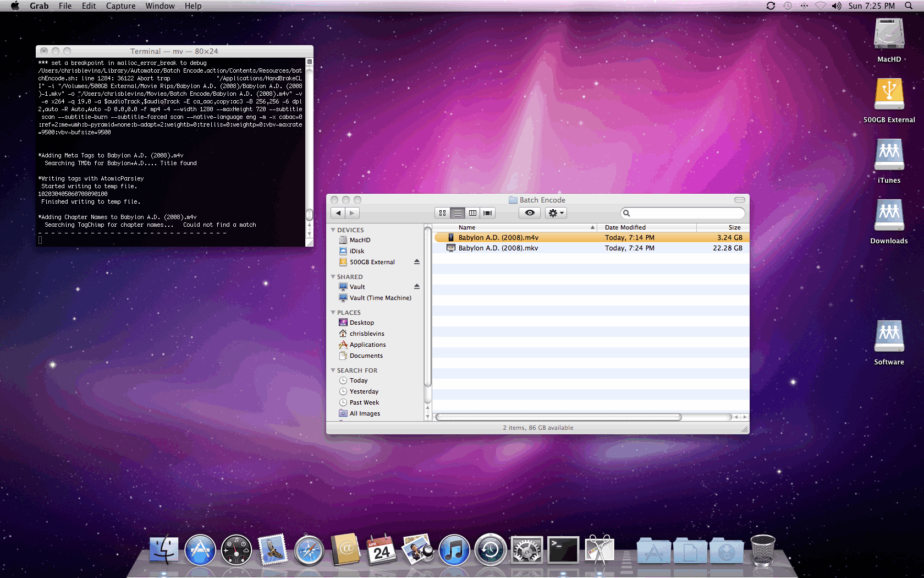Eject the Vault shared volume
This screenshot has height=578, width=924.
[x=417, y=286]
